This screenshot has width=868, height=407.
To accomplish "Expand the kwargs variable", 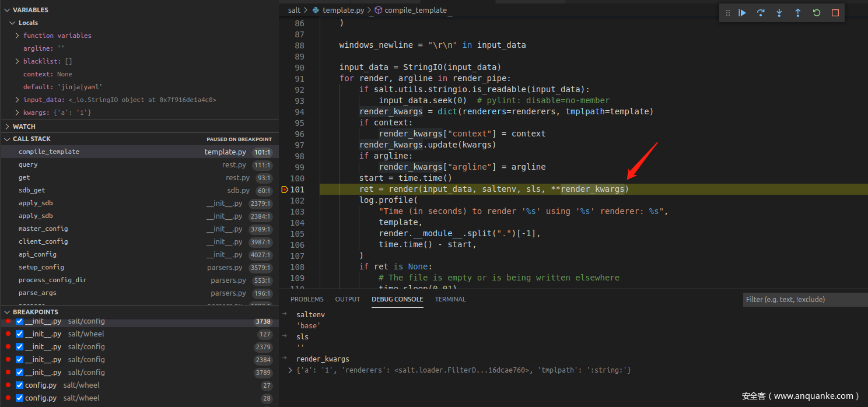I will pos(17,113).
